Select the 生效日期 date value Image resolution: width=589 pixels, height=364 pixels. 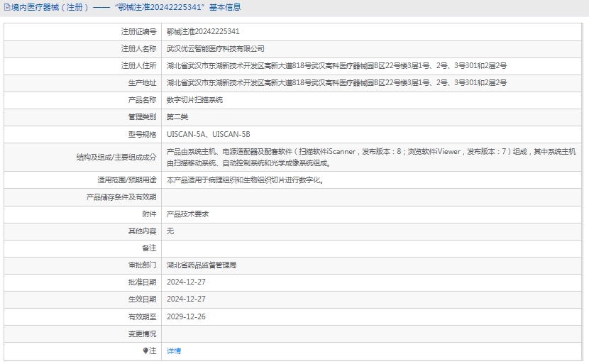click(x=186, y=299)
